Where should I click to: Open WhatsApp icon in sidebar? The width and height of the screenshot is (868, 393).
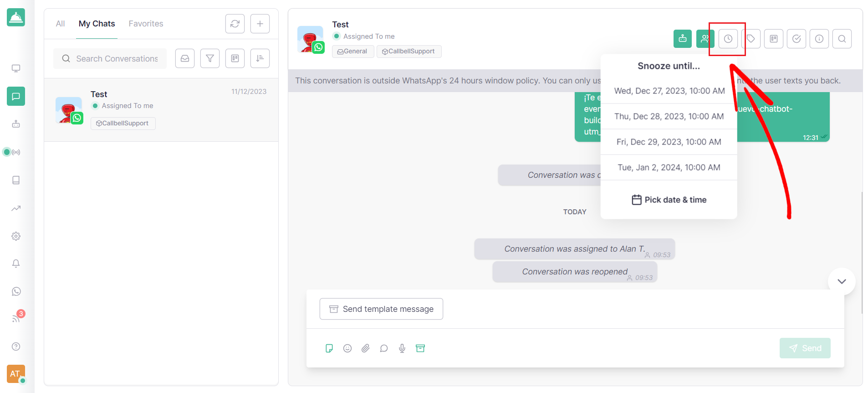16,291
